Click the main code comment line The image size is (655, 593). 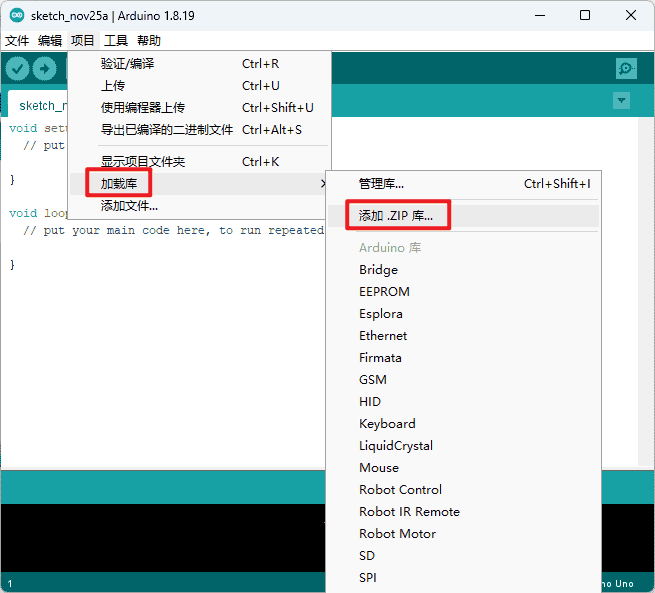[x=173, y=231]
